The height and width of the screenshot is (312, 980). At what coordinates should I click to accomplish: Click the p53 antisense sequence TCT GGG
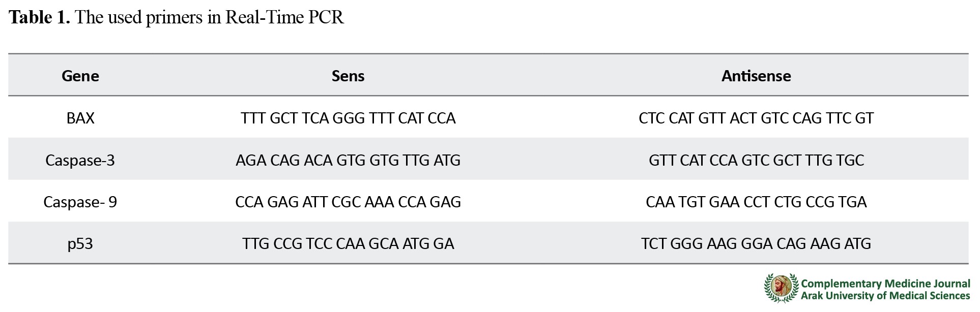(x=756, y=244)
